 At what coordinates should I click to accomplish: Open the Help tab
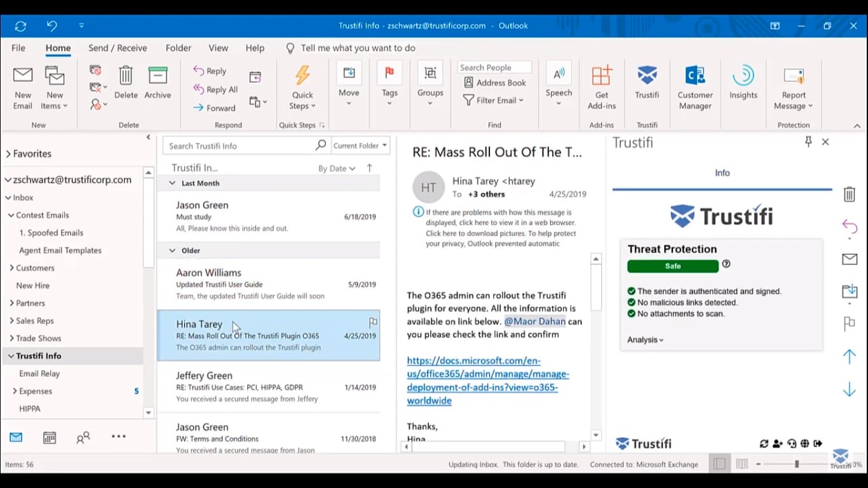[x=255, y=48]
